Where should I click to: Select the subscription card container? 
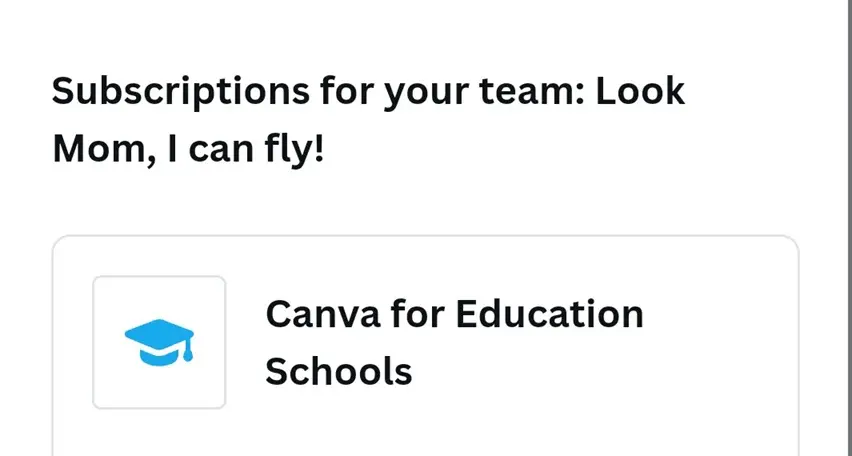click(x=425, y=346)
